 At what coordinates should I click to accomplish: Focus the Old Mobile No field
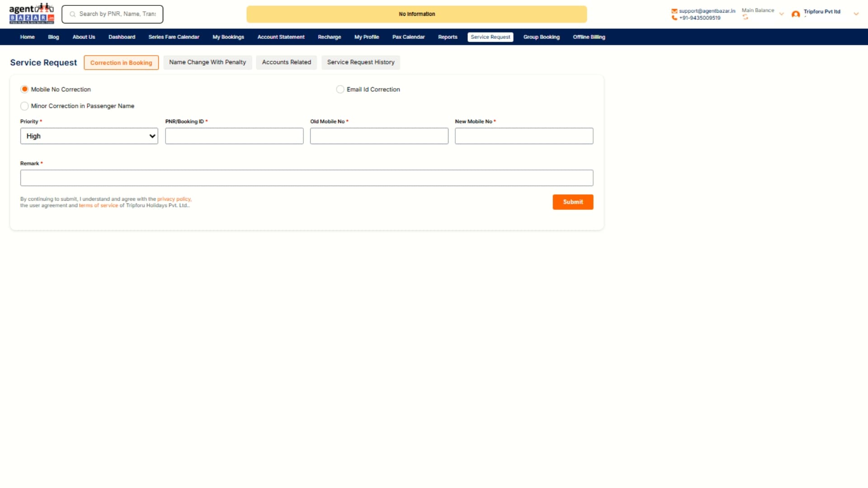click(x=379, y=136)
